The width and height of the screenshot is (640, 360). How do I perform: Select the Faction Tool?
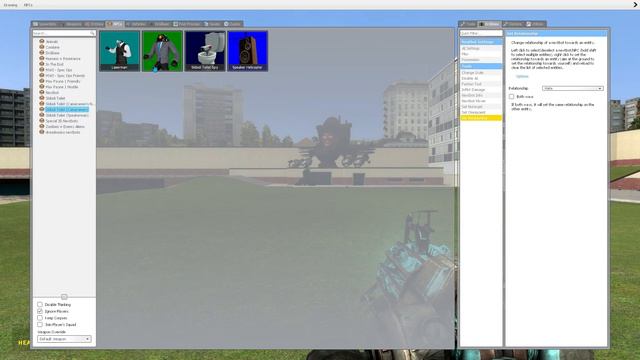(x=481, y=84)
